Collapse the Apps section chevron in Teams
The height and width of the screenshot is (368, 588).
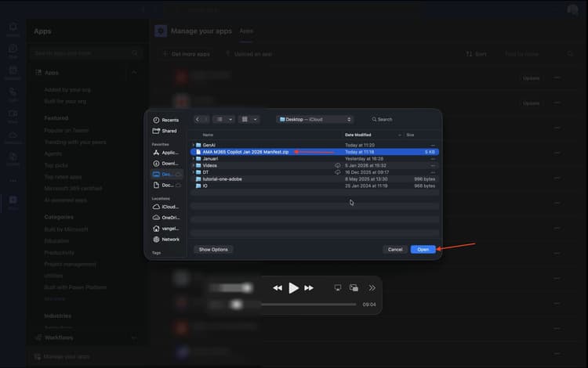click(134, 72)
